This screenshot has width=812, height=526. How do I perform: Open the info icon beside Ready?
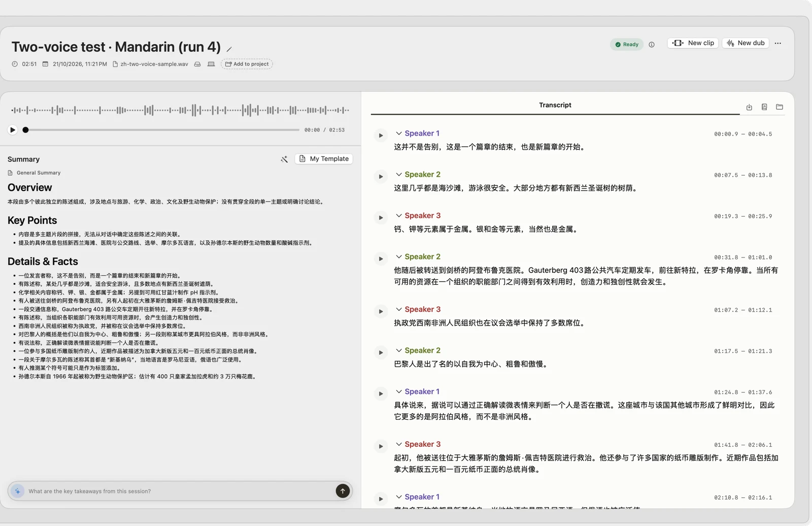click(x=652, y=45)
